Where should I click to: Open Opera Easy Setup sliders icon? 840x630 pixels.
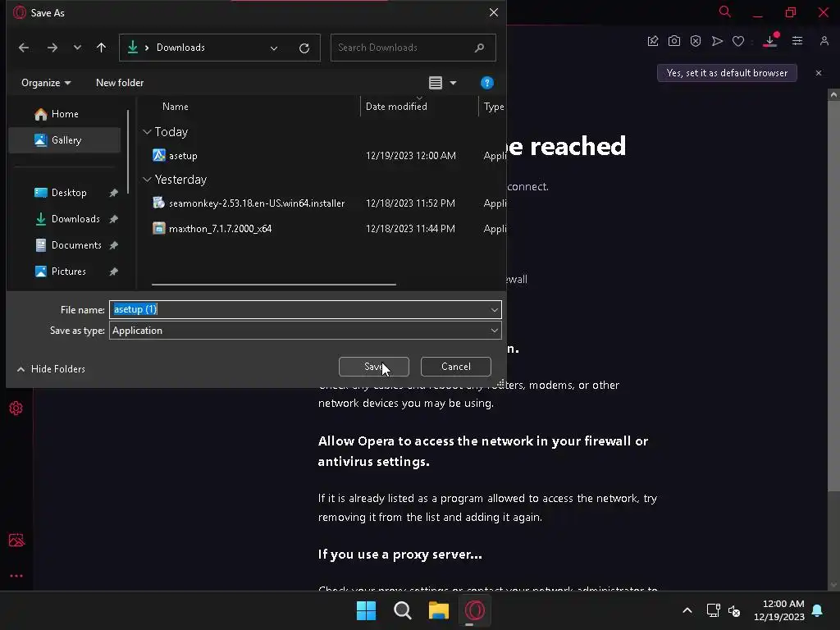[x=797, y=41]
